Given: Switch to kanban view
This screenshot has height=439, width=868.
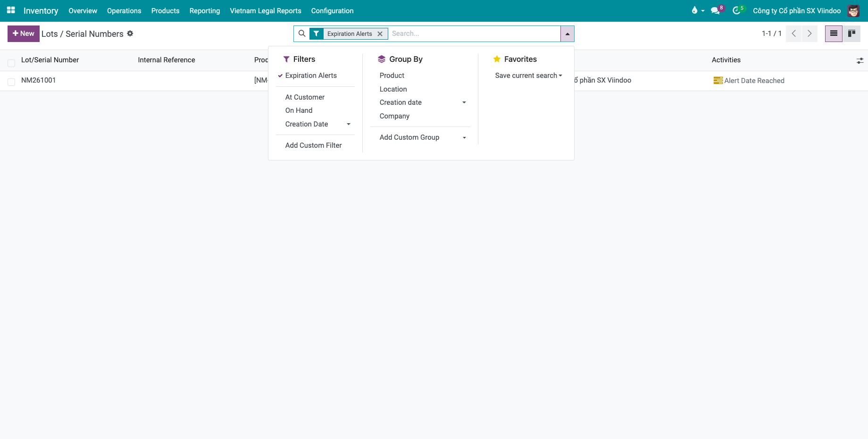Looking at the screenshot, I should (851, 34).
